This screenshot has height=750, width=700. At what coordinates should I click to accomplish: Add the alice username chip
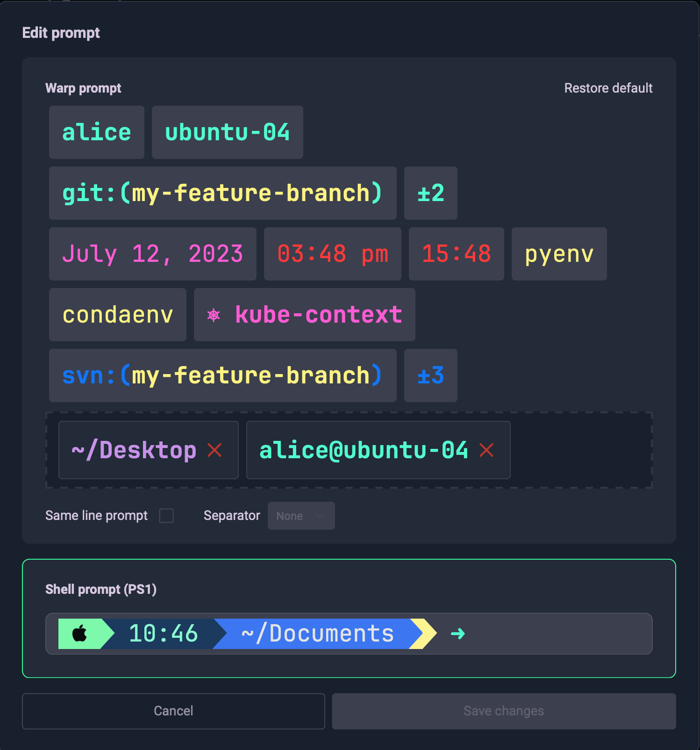coord(97,132)
